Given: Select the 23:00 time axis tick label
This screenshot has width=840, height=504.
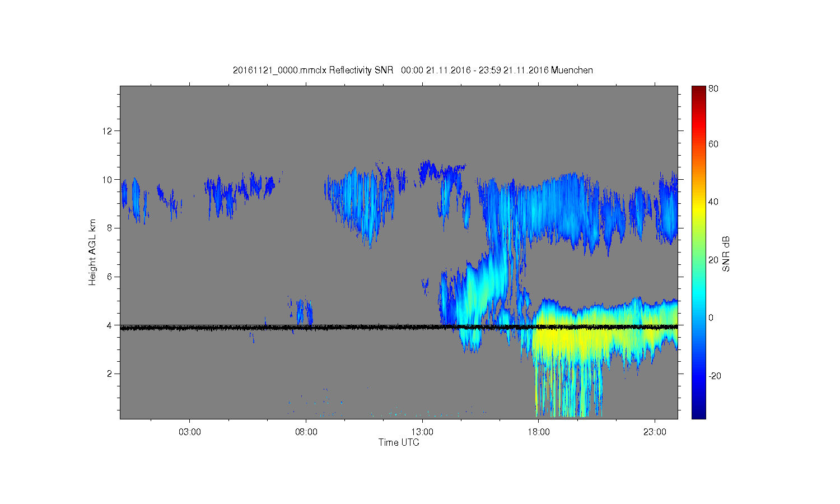Looking at the screenshot, I should (x=655, y=432).
